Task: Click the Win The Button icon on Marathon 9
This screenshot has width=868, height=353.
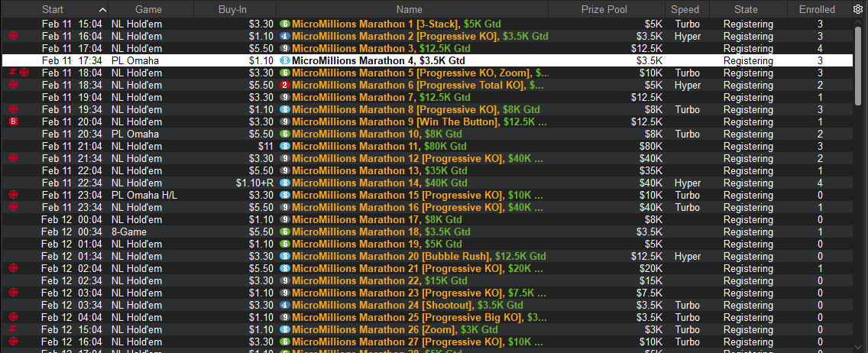Action: [14, 121]
